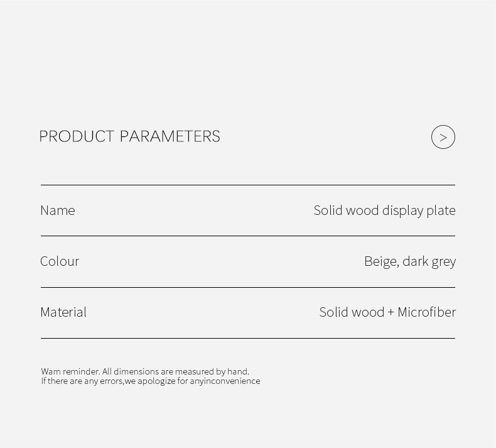Click the divider between Name and Colour
Viewport: 496px width, 448px height.
[247, 236]
